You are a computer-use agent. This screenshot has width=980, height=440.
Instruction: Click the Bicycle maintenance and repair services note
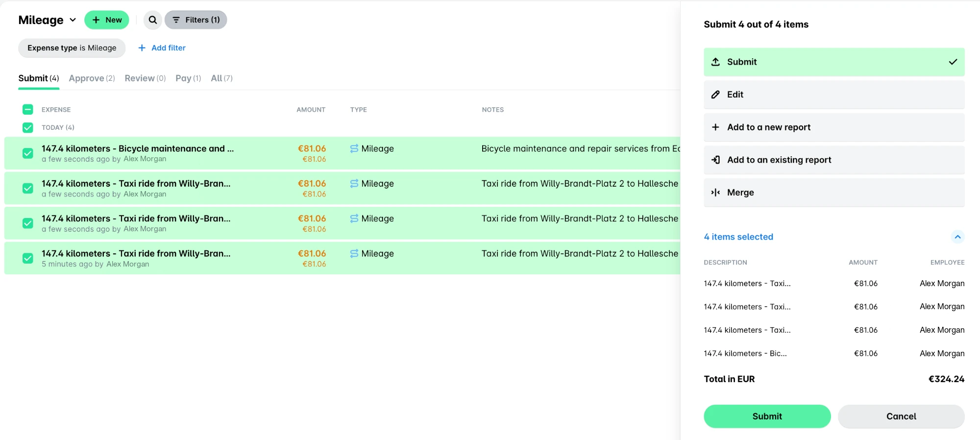[581, 148]
